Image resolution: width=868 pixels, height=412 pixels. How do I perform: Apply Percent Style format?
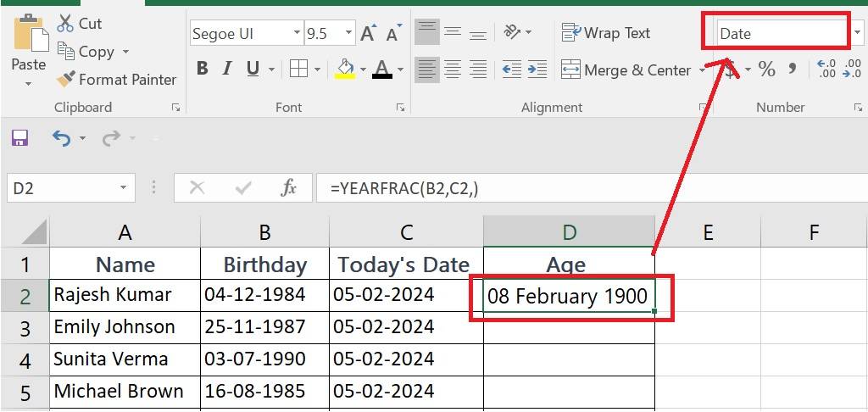click(766, 70)
